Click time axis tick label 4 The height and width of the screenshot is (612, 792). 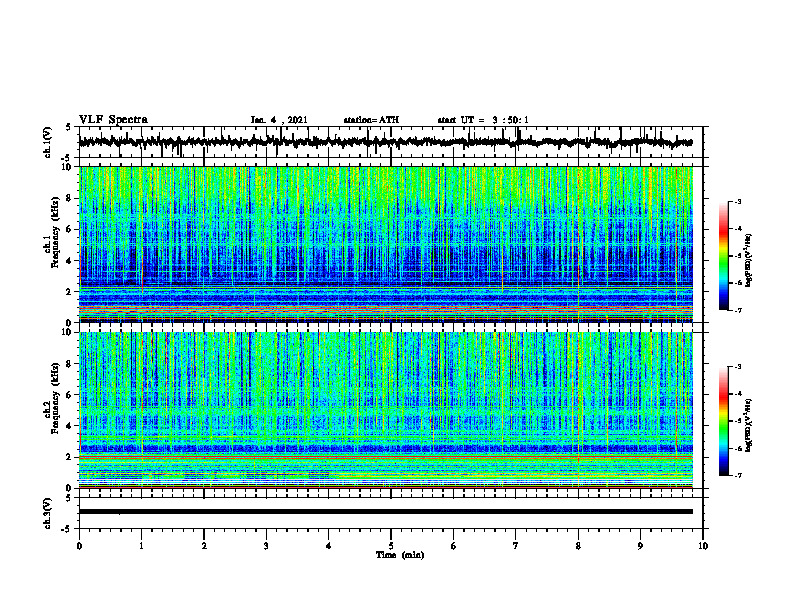pyautogui.click(x=329, y=546)
